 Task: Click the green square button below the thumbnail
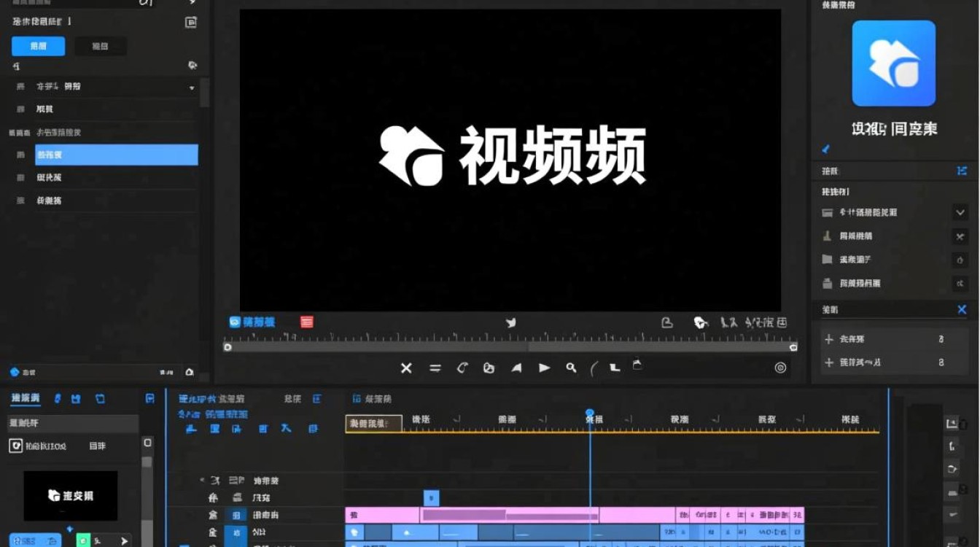point(82,540)
